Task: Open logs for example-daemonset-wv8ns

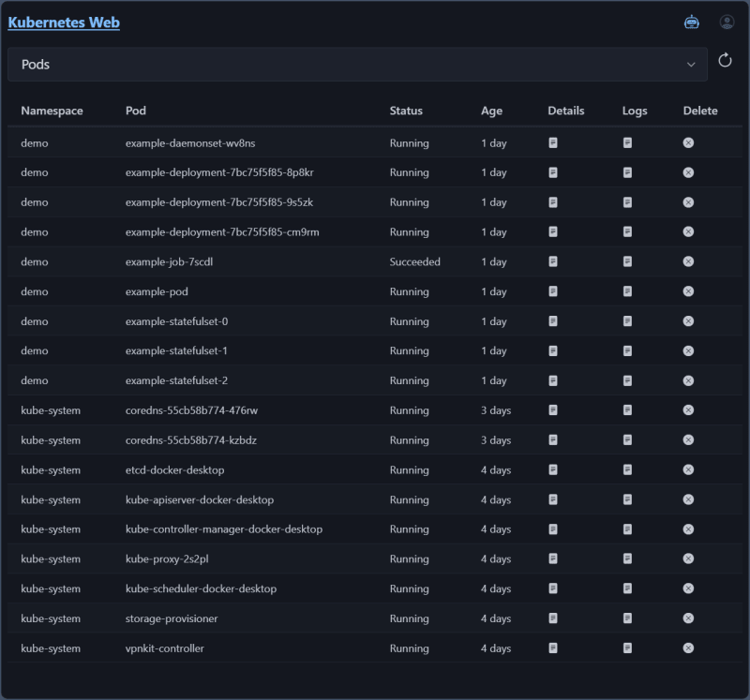Action: [627, 143]
